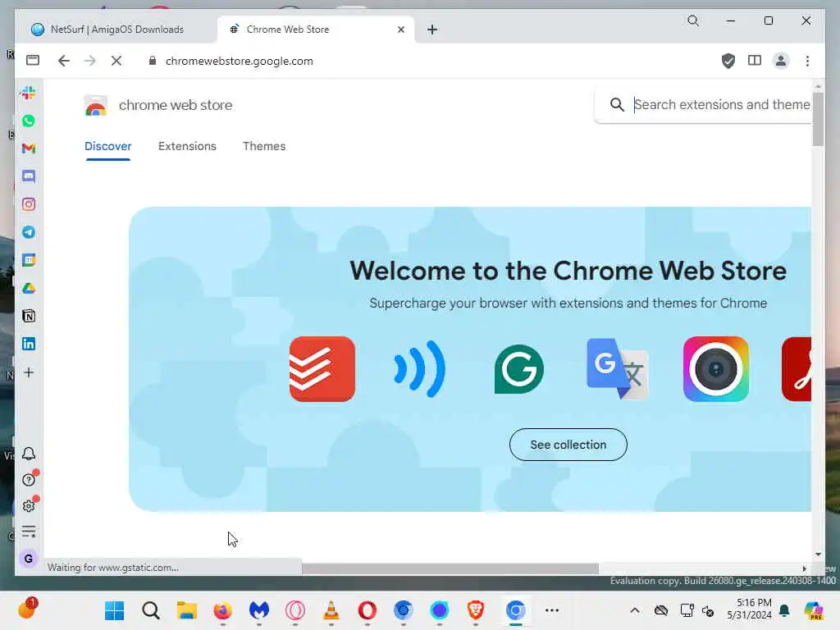Show more taskbar apps ellipsis
The height and width of the screenshot is (630, 840).
pos(552,610)
